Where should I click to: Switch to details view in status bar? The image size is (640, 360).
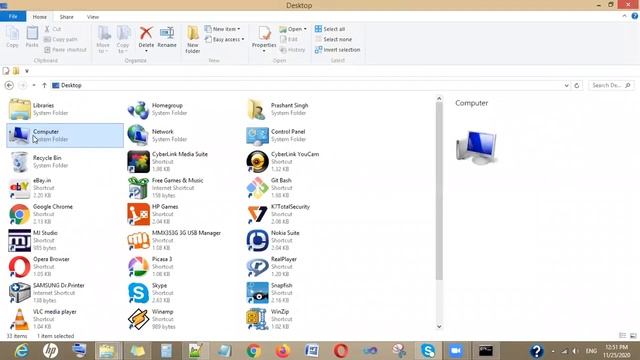pos(622,336)
